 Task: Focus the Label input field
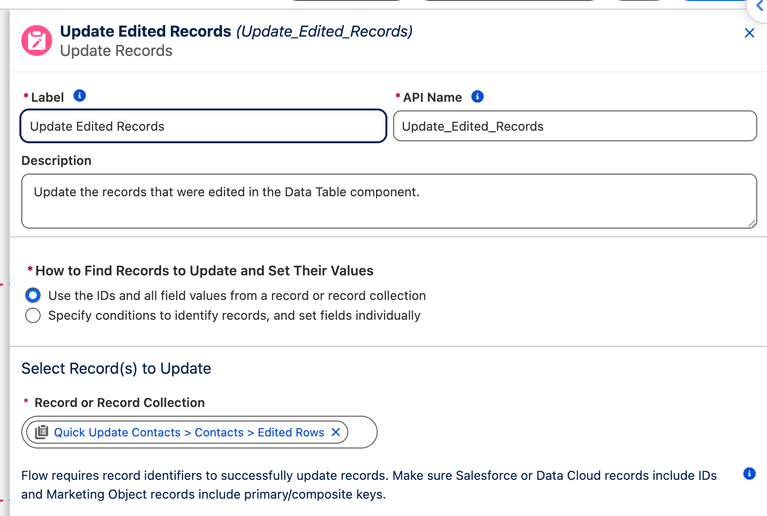coord(203,126)
